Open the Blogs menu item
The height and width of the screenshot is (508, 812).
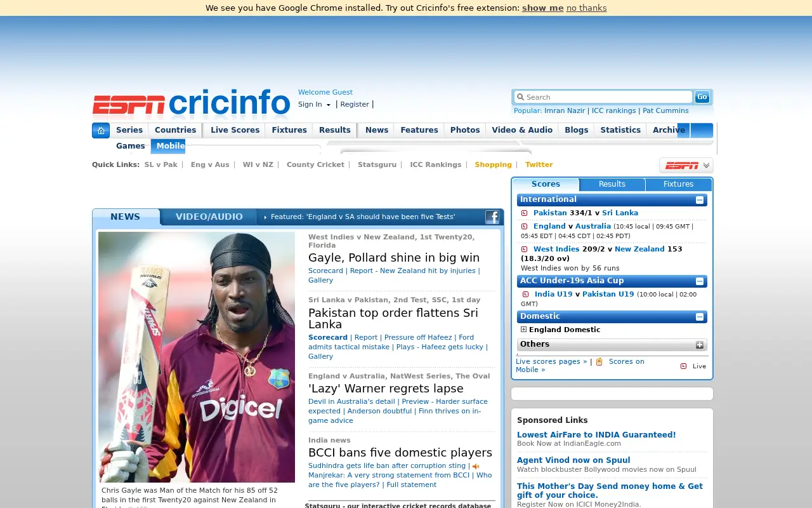click(x=577, y=130)
